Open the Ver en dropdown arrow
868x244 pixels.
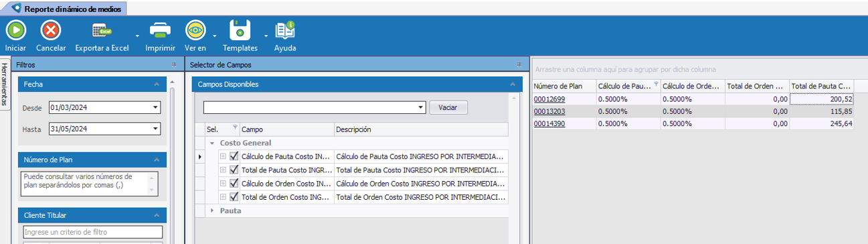pos(214,36)
